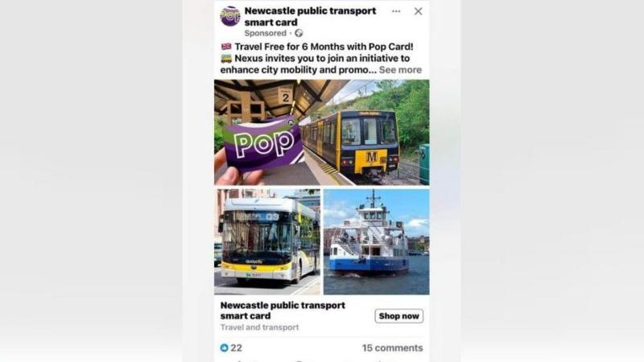Click the Sponsored label
This screenshot has height=362, width=644.
(266, 33)
